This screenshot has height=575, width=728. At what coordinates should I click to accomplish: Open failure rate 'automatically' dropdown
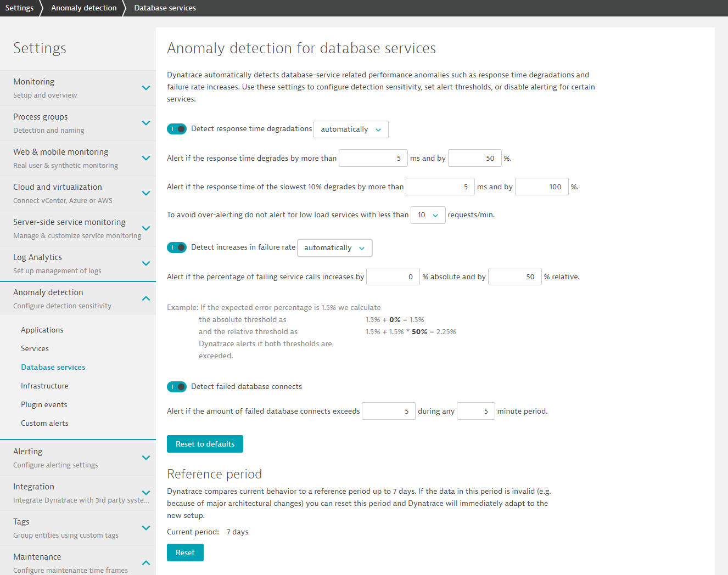[x=334, y=248]
